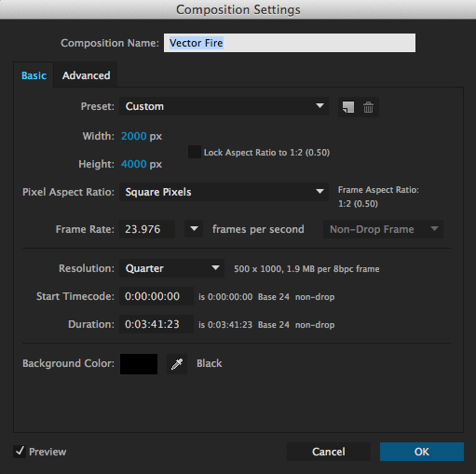Screen dimensions: 476x474
Task: Expand frame rate presets arrow
Action: tap(194, 229)
